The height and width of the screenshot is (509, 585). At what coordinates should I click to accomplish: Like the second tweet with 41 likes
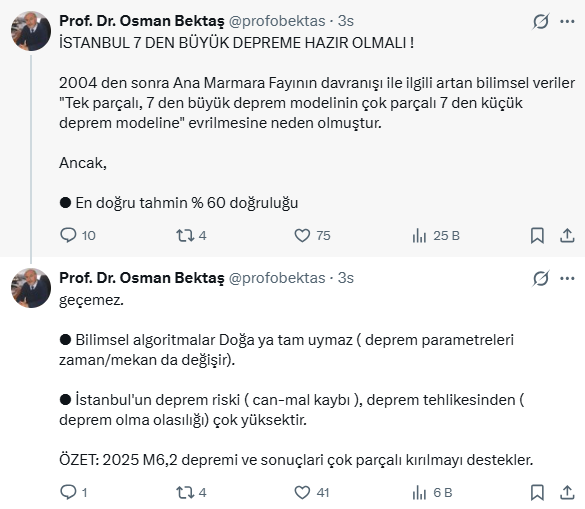pos(312,493)
